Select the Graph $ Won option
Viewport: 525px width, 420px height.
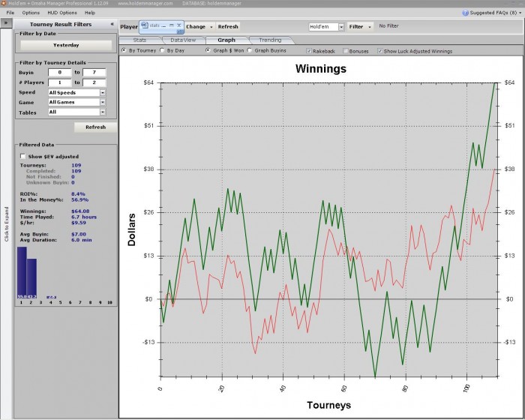(208, 50)
